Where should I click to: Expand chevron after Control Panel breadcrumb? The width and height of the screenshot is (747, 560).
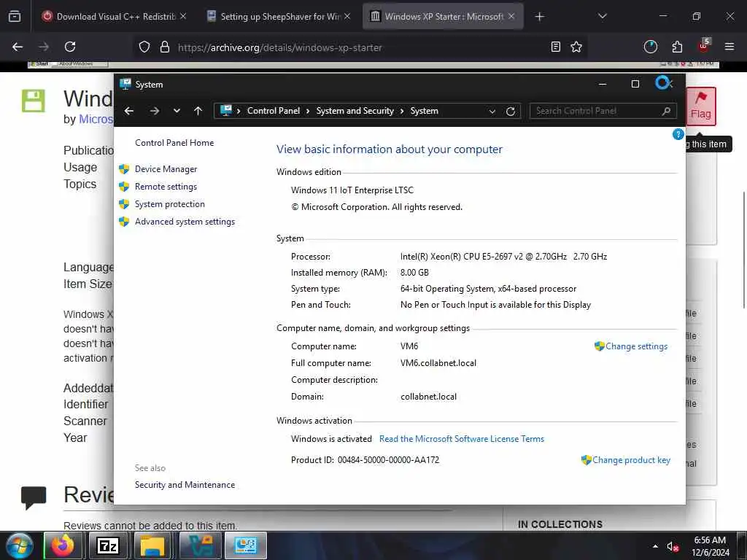(308, 111)
